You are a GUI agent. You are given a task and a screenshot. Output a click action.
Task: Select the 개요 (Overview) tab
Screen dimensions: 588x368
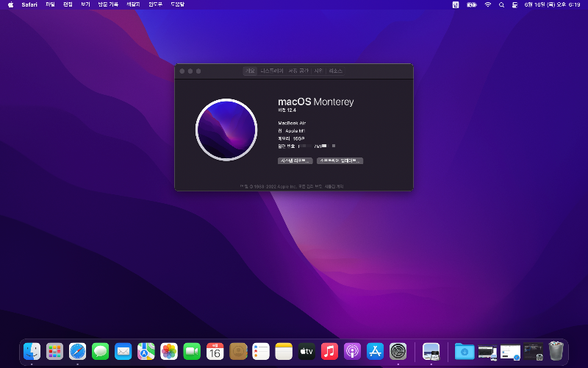point(250,71)
